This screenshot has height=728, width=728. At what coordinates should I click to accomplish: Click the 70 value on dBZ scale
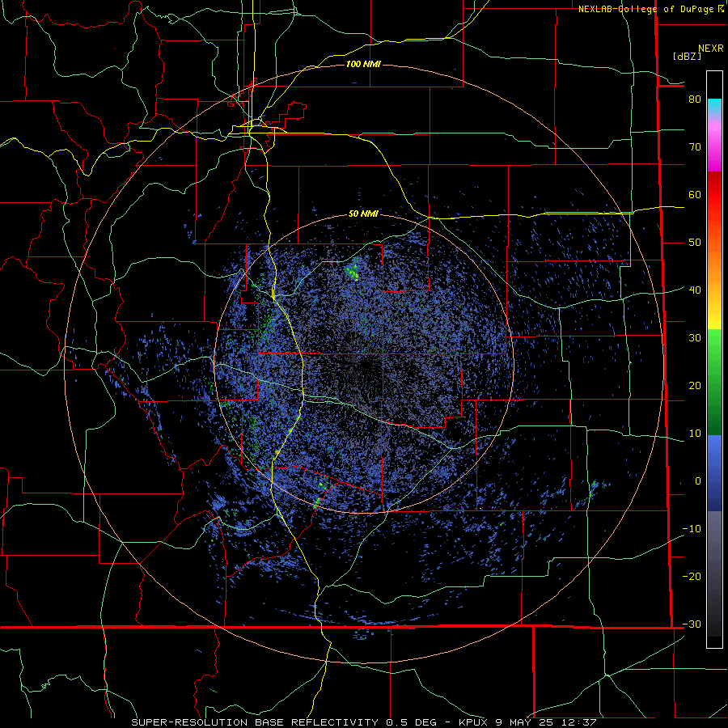click(x=695, y=147)
